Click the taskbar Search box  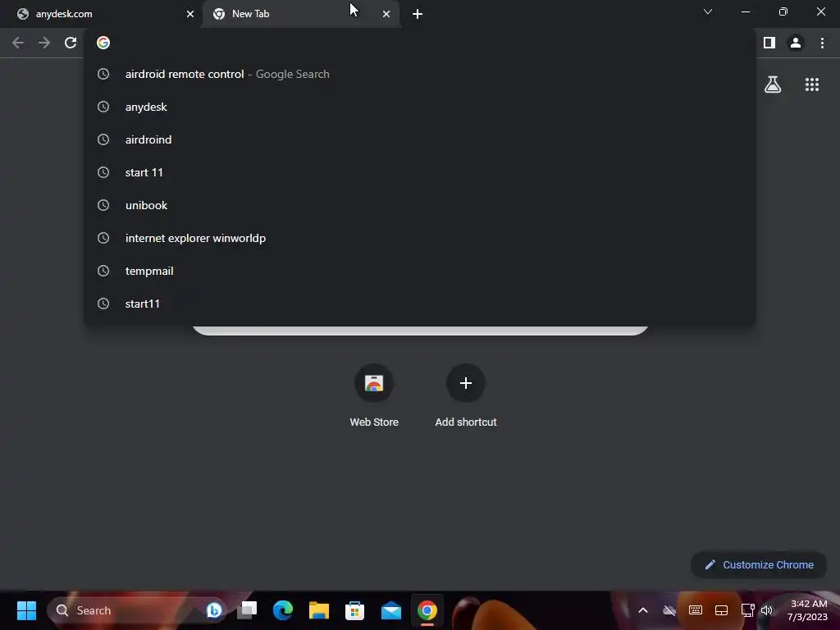(x=137, y=610)
